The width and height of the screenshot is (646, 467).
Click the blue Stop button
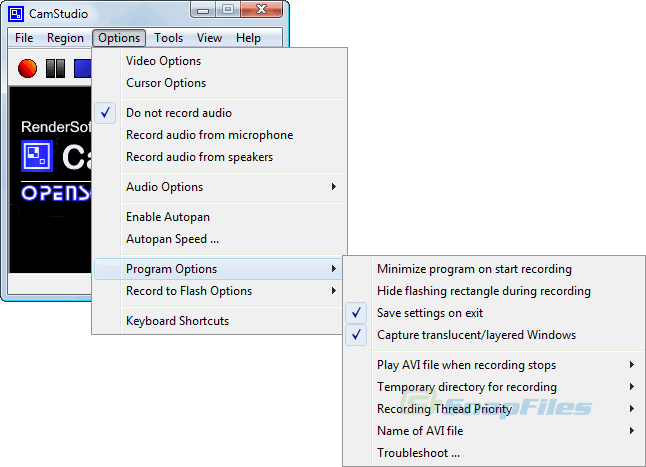(82, 68)
